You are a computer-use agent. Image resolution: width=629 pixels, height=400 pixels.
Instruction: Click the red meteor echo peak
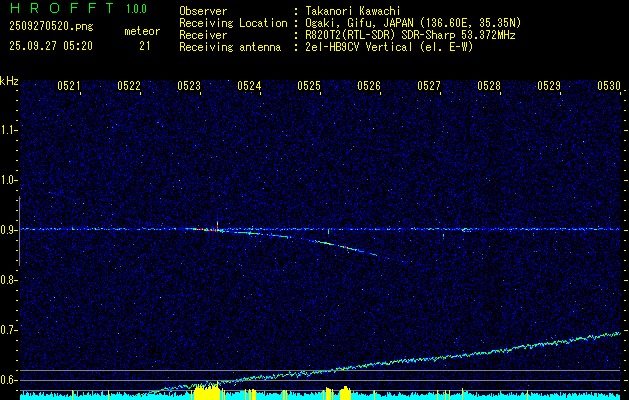click(213, 230)
